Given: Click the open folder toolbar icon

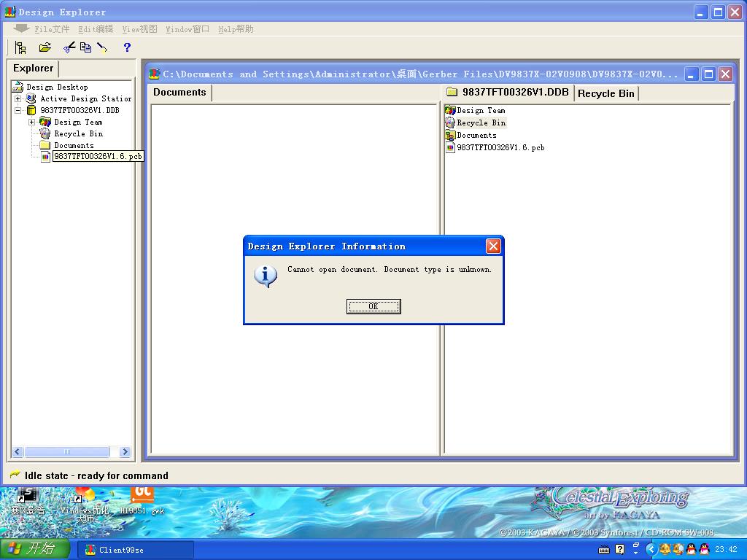Looking at the screenshot, I should click(x=45, y=47).
